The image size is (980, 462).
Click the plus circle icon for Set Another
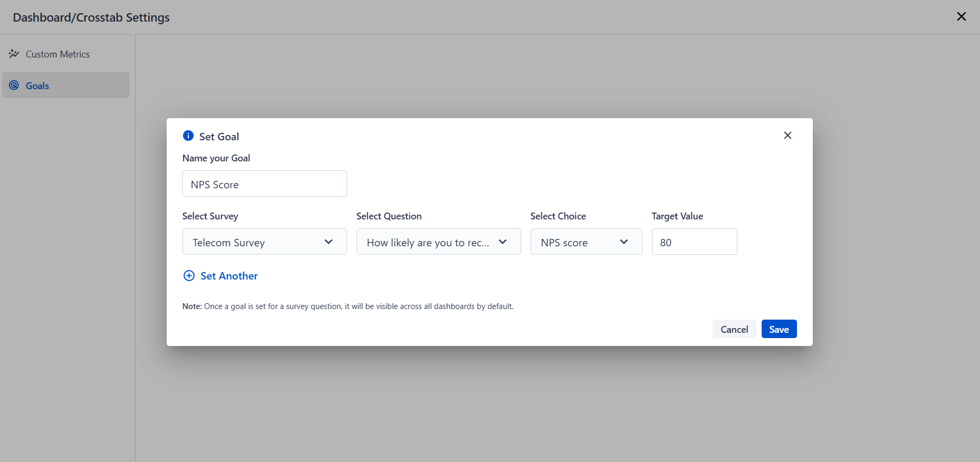click(x=189, y=276)
